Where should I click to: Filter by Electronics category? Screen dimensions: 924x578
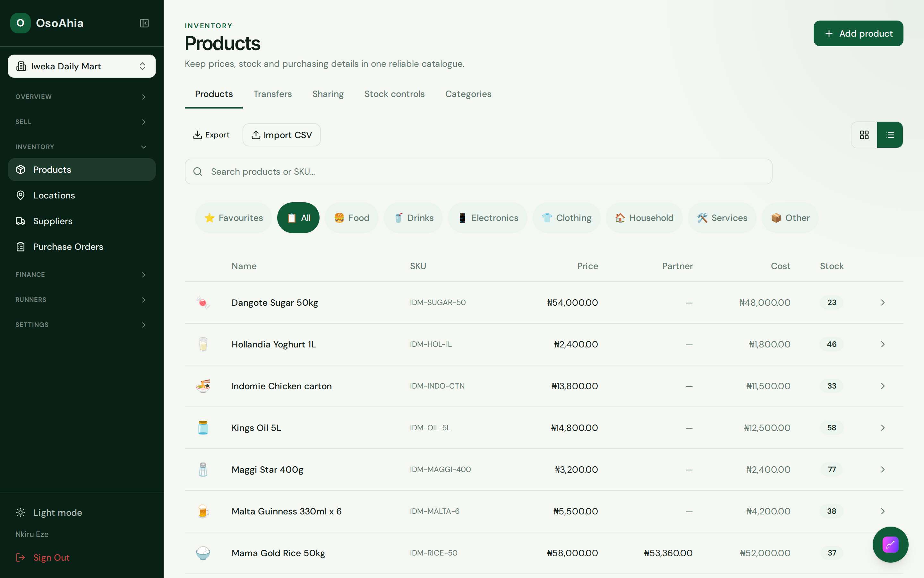(488, 218)
